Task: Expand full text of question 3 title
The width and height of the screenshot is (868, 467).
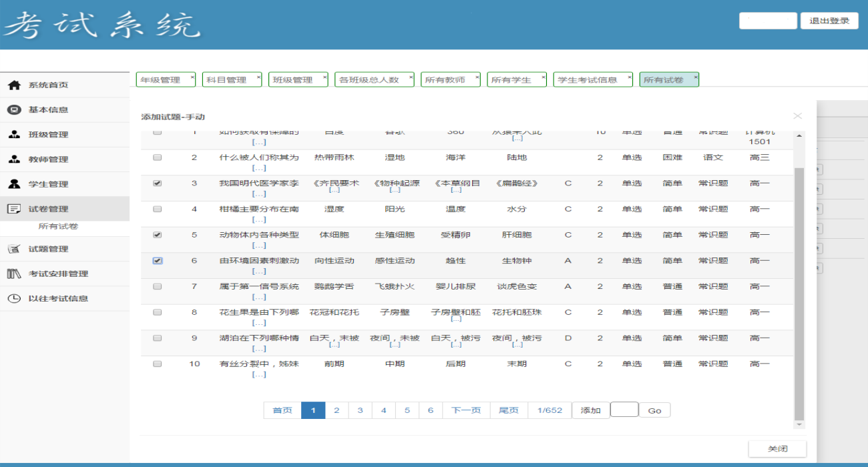Action: point(259,194)
